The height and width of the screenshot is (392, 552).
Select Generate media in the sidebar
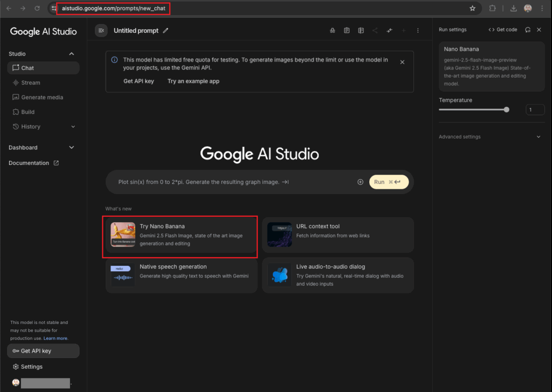(x=42, y=98)
